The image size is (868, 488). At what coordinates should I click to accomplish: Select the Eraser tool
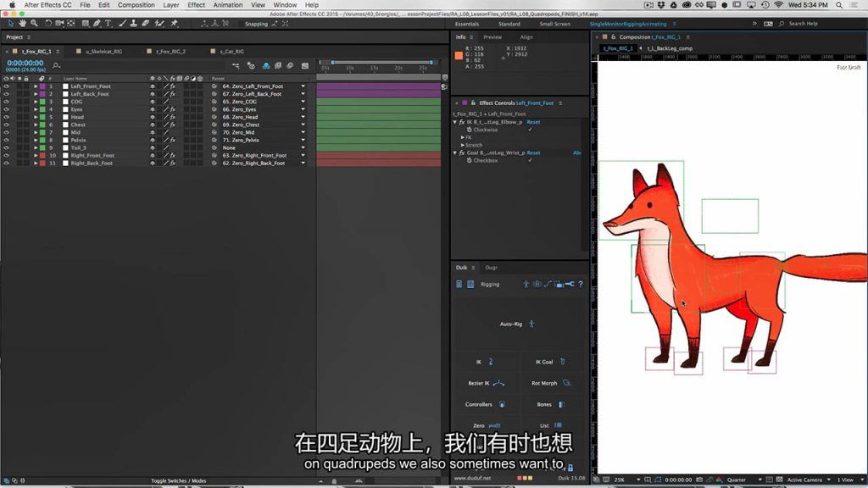(x=146, y=23)
